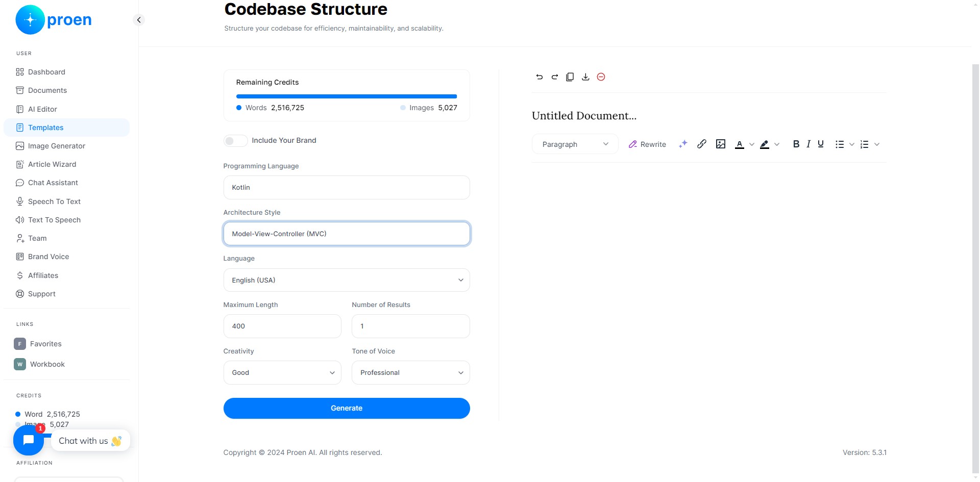
Task: Expand the highlight color options arrow
Action: point(777,144)
